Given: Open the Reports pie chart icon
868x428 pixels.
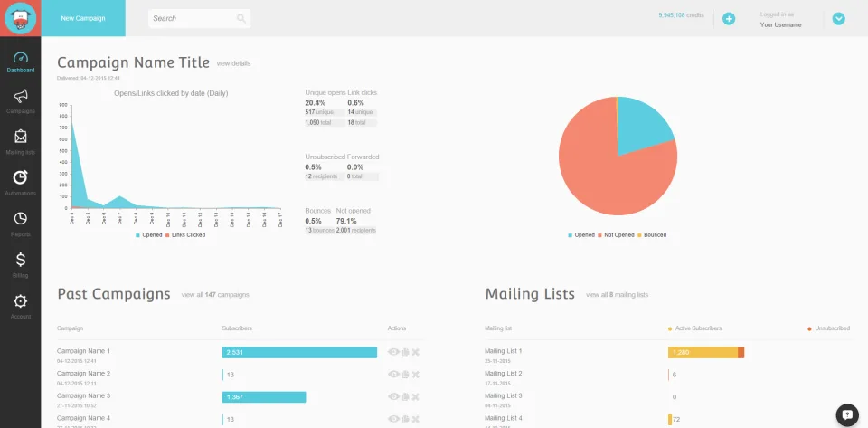Looking at the screenshot, I should point(21,218).
